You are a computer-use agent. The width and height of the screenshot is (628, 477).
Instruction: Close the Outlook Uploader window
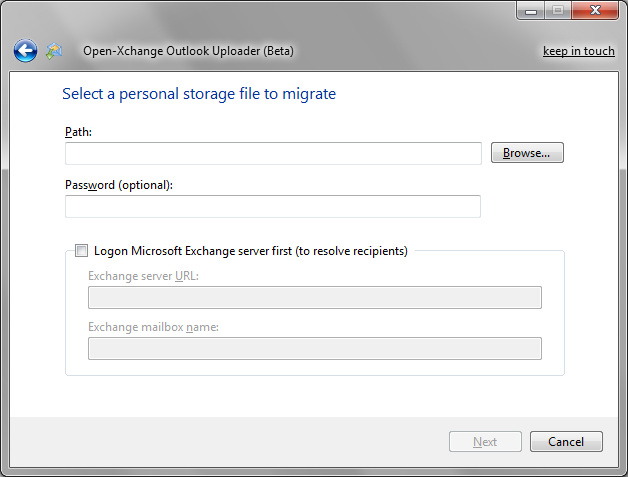[x=595, y=11]
